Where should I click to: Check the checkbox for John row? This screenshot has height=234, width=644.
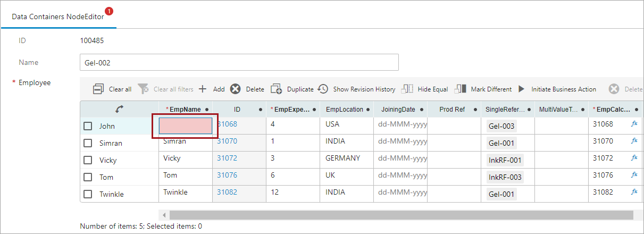(x=88, y=126)
